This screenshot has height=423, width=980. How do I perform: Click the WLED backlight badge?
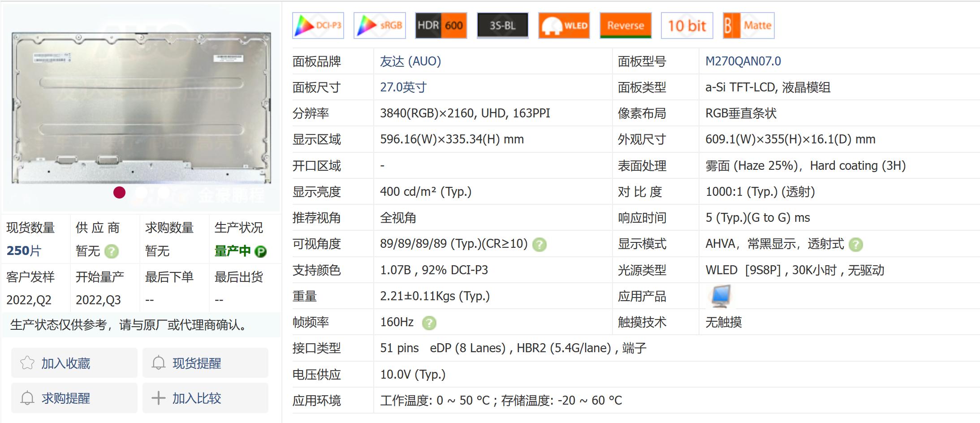pos(564,26)
